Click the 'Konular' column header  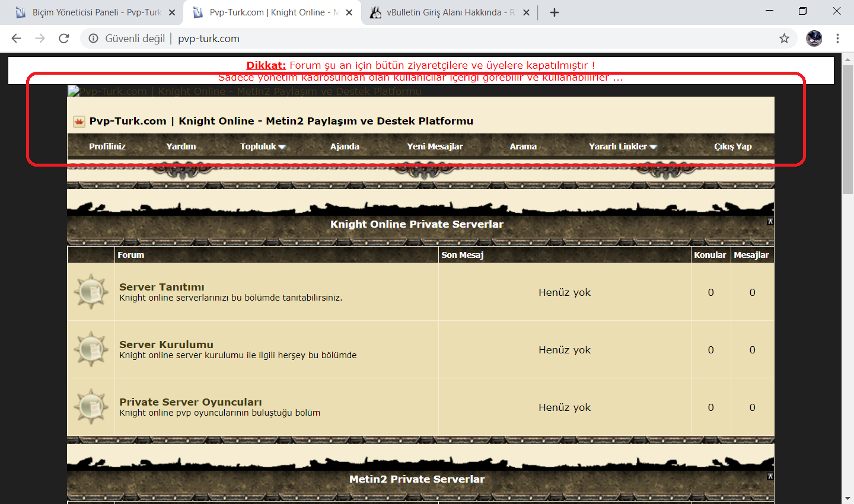pos(710,255)
